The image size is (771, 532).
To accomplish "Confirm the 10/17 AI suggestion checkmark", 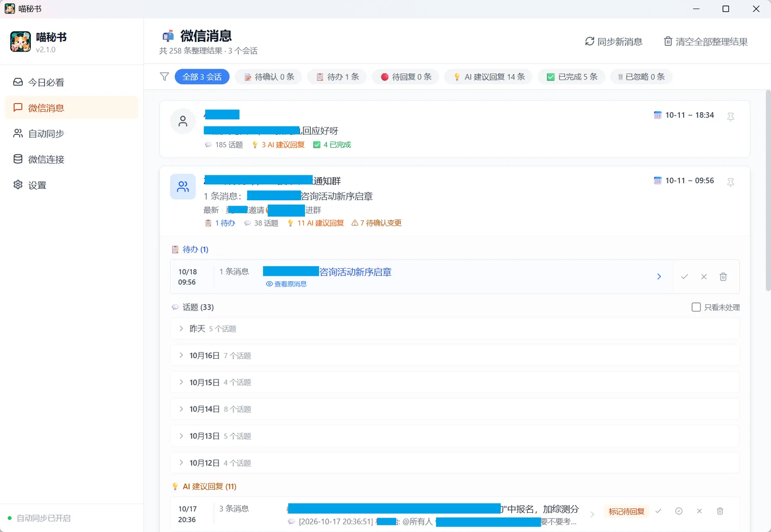I will [x=658, y=511].
